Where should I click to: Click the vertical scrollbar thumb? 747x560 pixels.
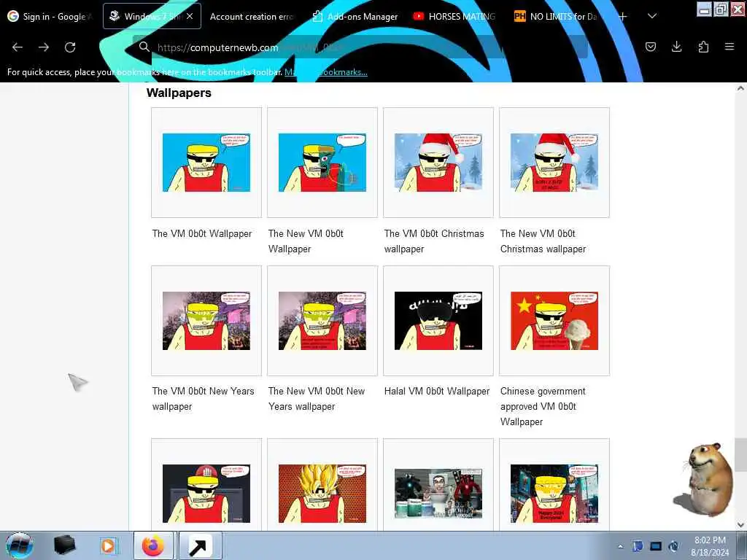740,455
